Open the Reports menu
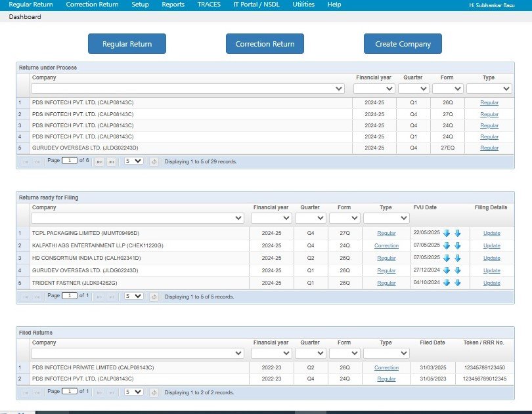The image size is (532, 414). click(x=173, y=4)
